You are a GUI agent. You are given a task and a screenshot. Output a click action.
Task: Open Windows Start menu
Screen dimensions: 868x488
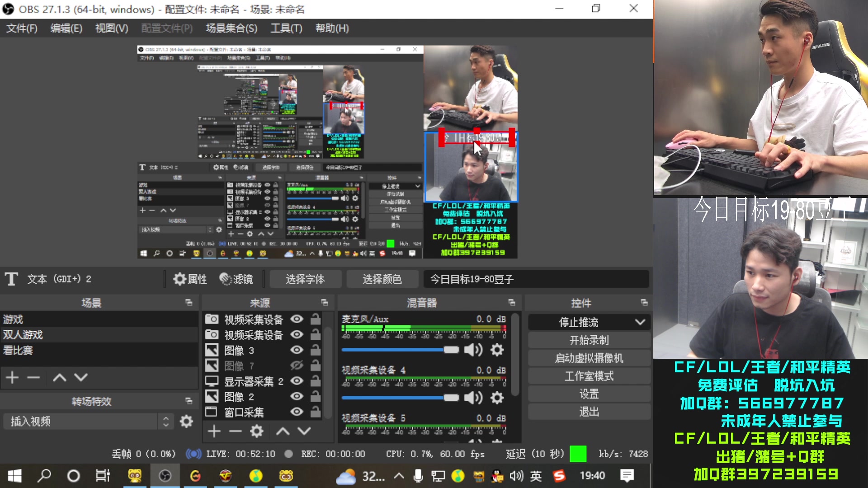pyautogui.click(x=14, y=476)
